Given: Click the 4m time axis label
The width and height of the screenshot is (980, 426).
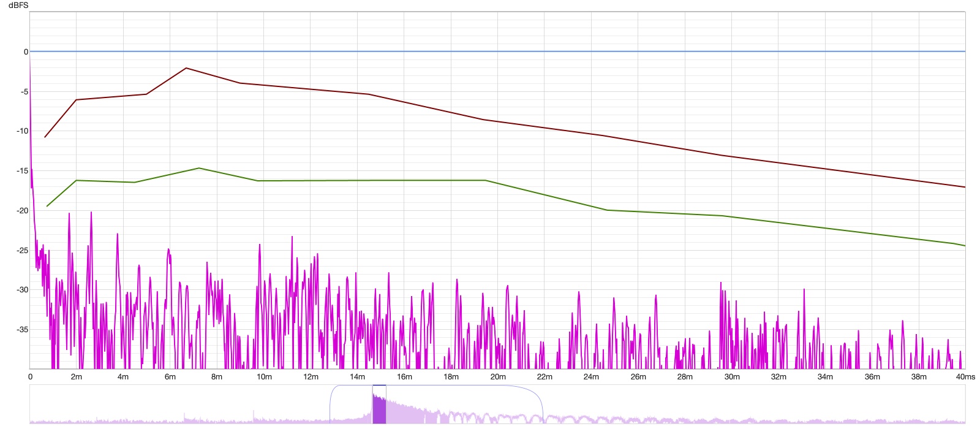Looking at the screenshot, I should pyautogui.click(x=123, y=376).
